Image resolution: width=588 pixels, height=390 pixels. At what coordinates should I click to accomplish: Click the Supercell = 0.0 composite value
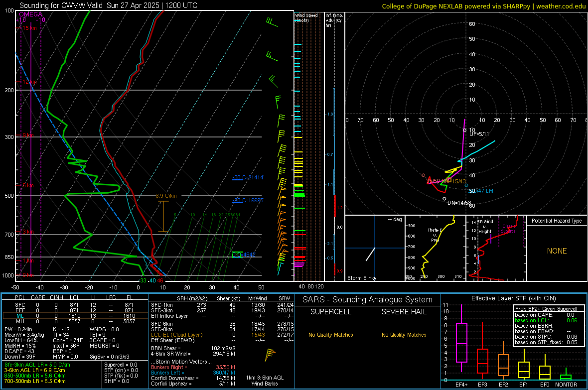coord(121,365)
